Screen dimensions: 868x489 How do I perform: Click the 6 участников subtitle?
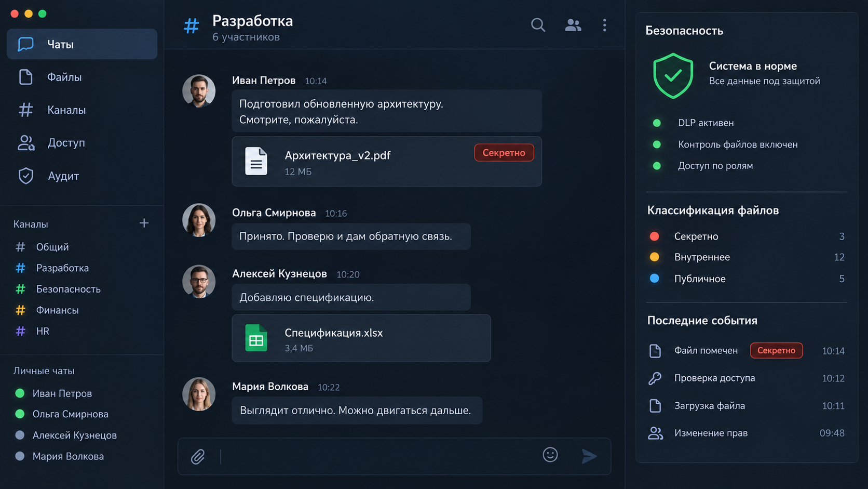point(246,37)
